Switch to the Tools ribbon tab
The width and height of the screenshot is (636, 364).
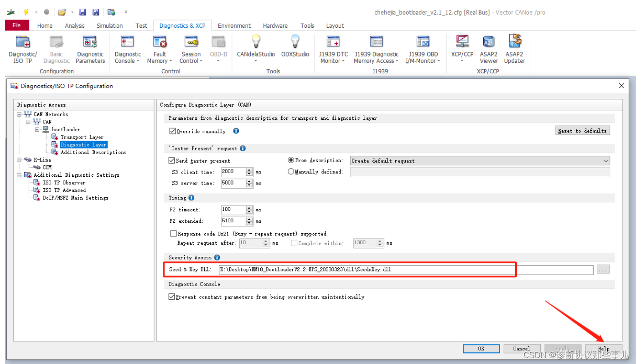[x=307, y=26]
